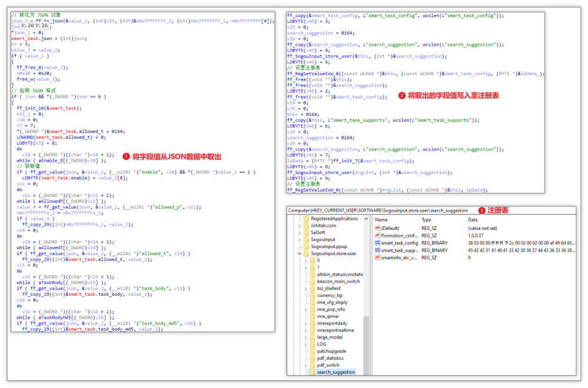
Task: Click the beacon_main_switch folder icon
Action: [312, 281]
